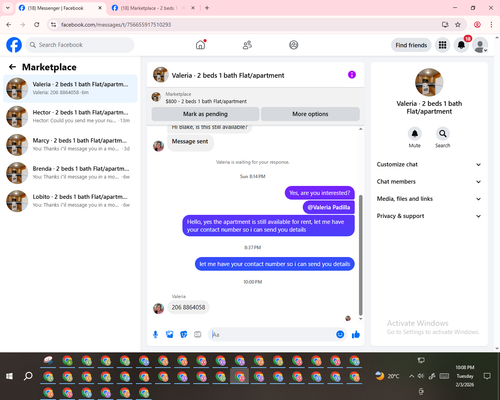Open the Friends icon in top navigation
This screenshot has height=400, width=500.
pyautogui.click(x=247, y=45)
